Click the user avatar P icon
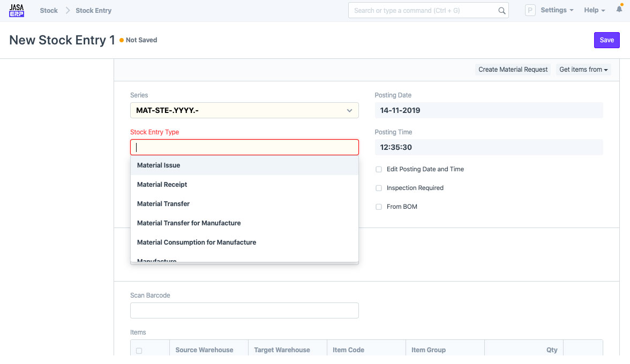The image size is (630, 364). pyautogui.click(x=530, y=10)
